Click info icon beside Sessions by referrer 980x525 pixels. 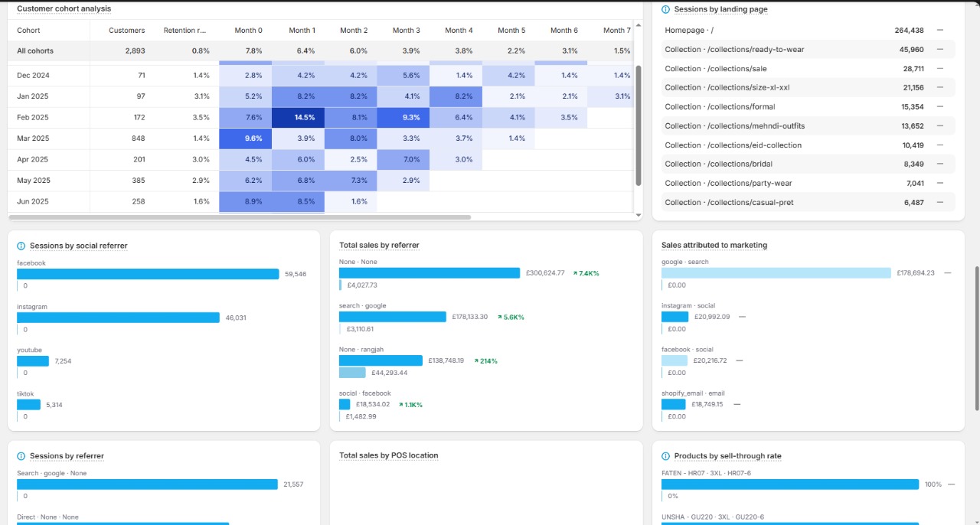(21, 456)
